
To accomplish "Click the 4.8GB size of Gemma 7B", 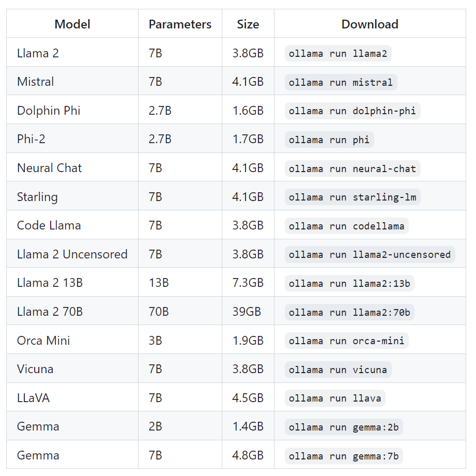I will click(248, 455).
